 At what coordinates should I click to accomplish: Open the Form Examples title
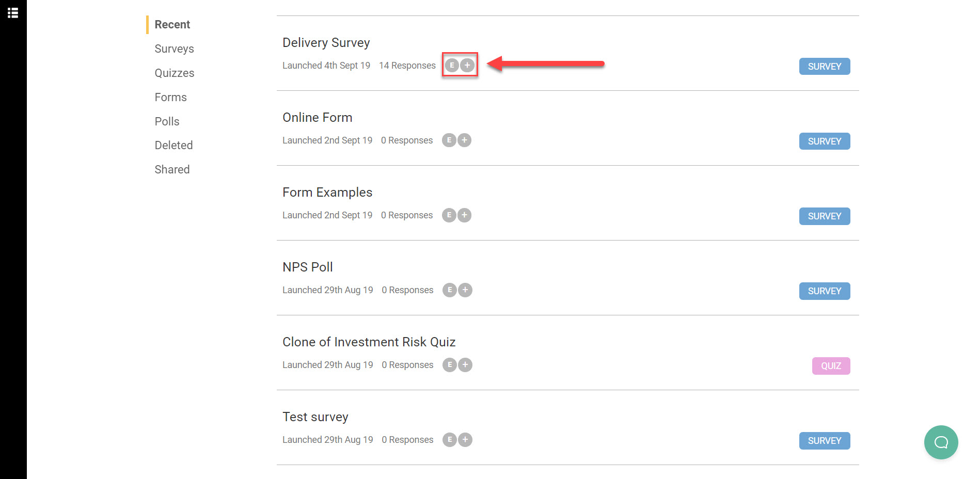[x=327, y=192]
